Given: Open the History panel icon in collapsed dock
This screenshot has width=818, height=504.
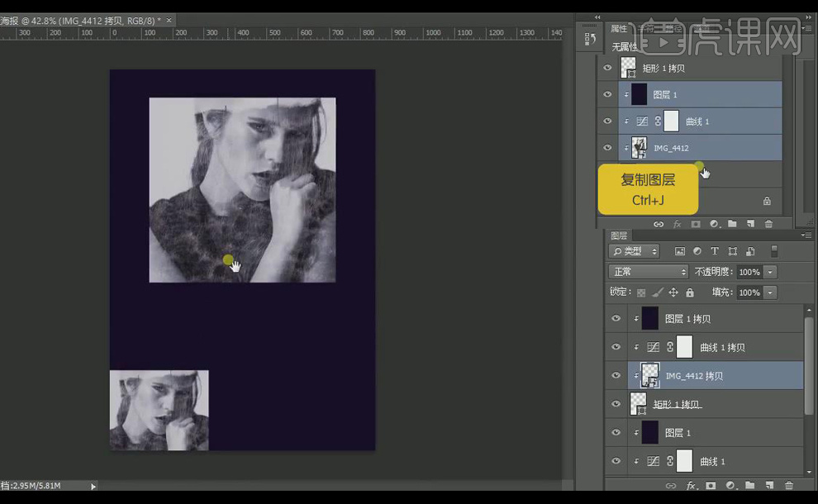Looking at the screenshot, I should pos(590,38).
